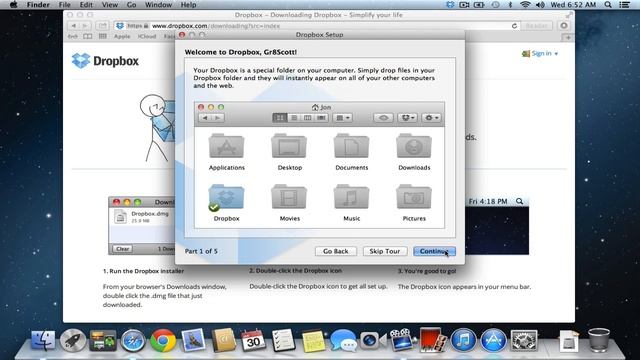Open Launchpad from the Dock
The image size is (640, 360).
click(x=73, y=340)
